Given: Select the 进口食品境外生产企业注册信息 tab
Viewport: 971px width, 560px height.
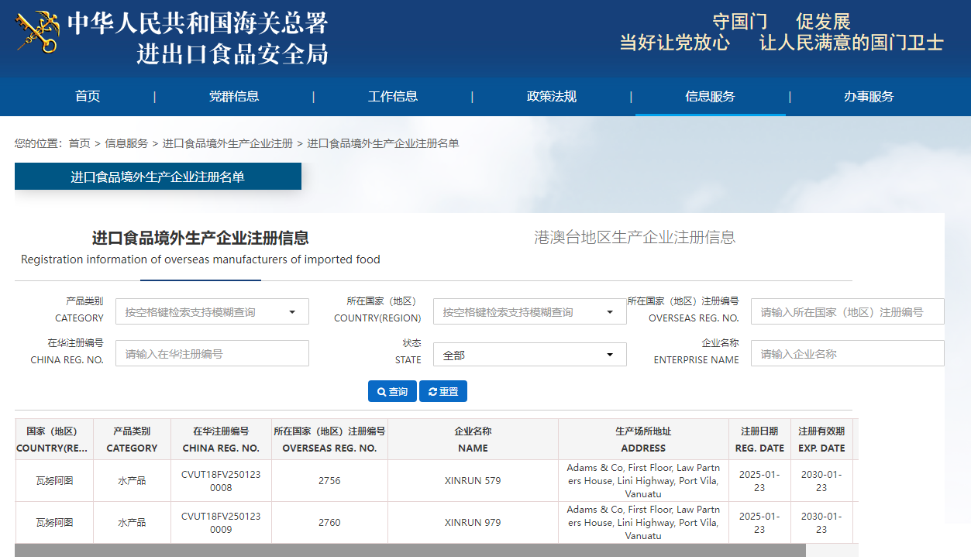Looking at the screenshot, I should (x=200, y=239).
